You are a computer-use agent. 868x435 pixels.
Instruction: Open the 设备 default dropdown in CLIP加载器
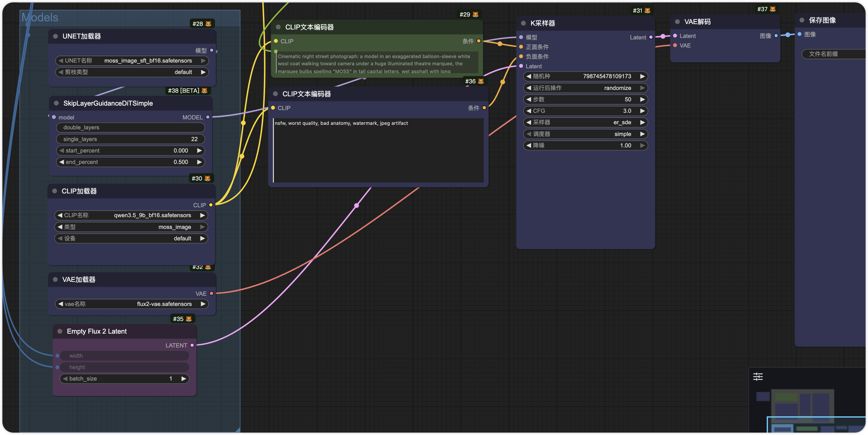pos(131,238)
